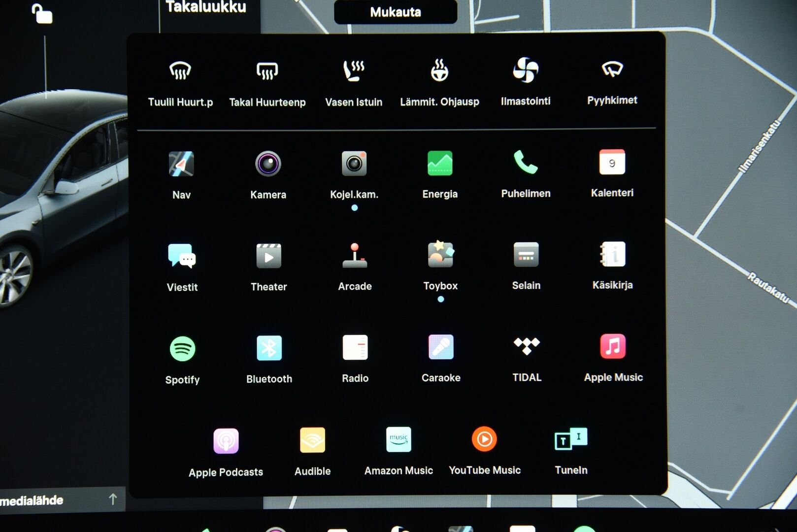Open the Takaluukku rear trunk control
The height and width of the screenshot is (532, 797).
(206, 7)
